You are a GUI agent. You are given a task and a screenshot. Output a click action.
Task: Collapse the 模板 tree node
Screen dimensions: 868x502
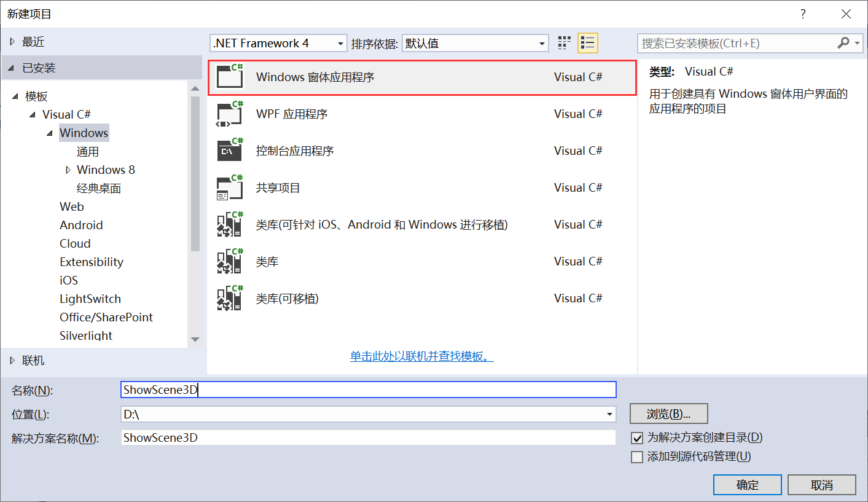(x=15, y=96)
